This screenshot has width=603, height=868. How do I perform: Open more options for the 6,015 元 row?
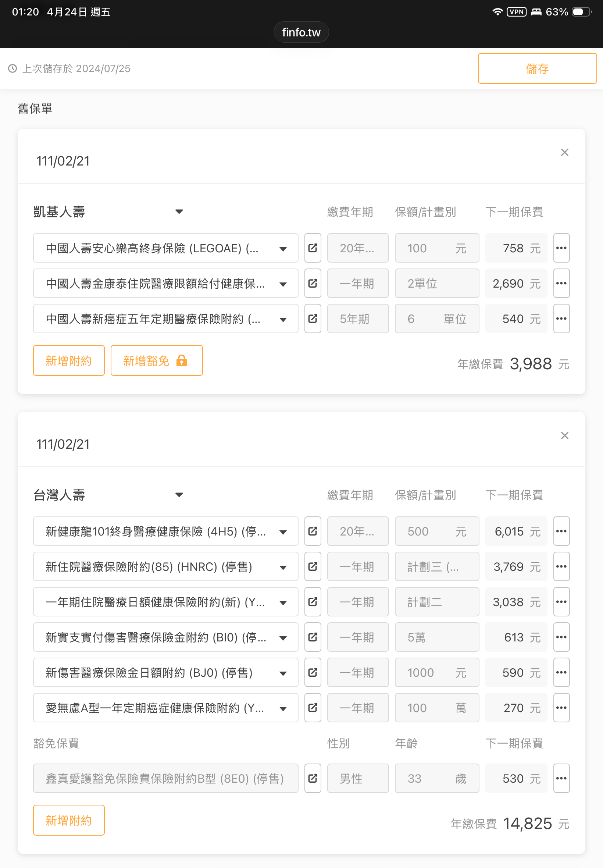click(x=561, y=531)
